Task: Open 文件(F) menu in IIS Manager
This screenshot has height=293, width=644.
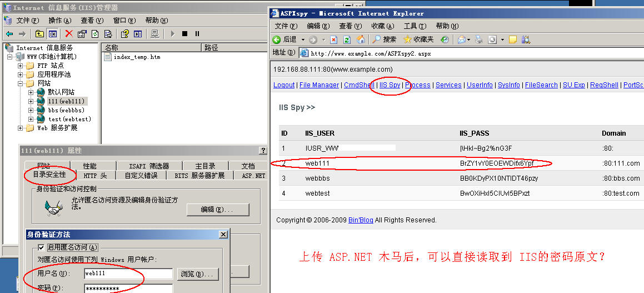Action: (x=28, y=21)
